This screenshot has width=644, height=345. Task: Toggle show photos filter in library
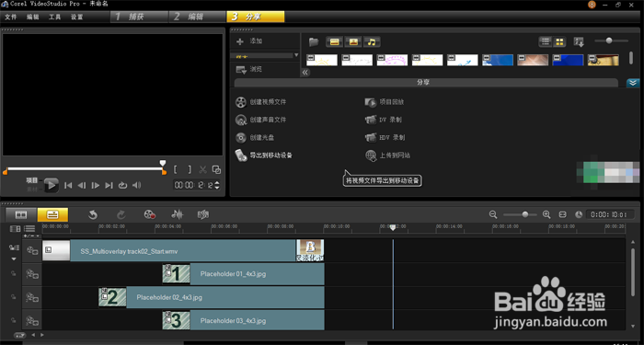[x=352, y=41]
